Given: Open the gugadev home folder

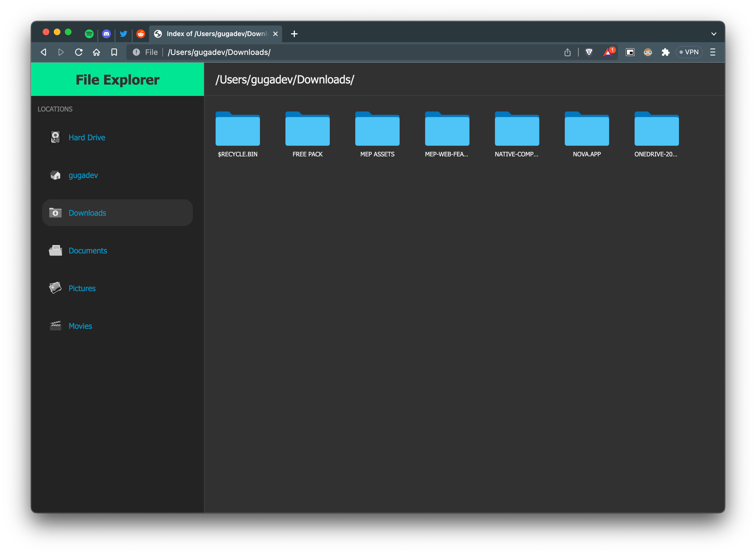Looking at the screenshot, I should pos(83,175).
